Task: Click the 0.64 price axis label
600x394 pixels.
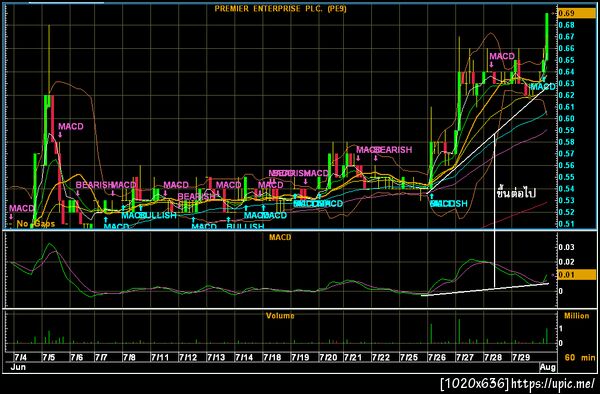Action: click(x=567, y=72)
